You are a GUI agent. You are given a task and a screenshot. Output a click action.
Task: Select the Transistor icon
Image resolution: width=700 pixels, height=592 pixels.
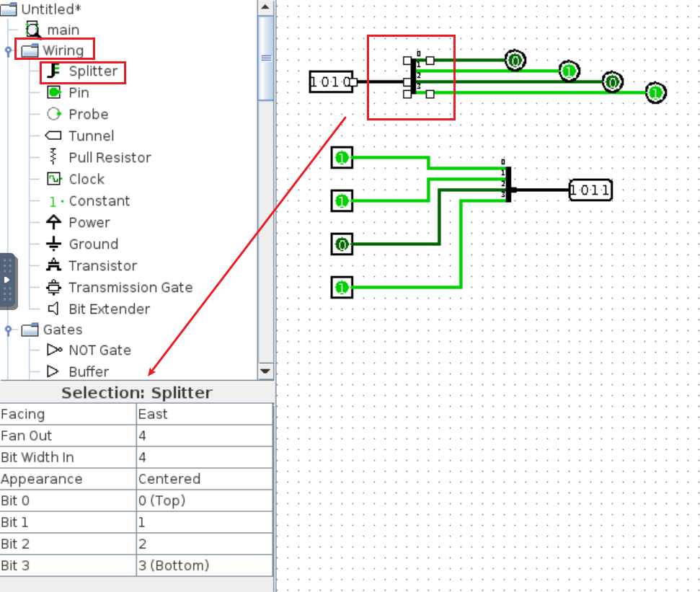(x=54, y=265)
